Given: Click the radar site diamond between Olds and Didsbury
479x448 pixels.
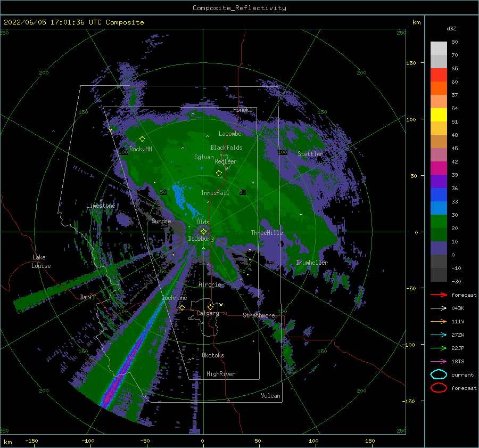Looking at the screenshot, I should pyautogui.click(x=203, y=232).
